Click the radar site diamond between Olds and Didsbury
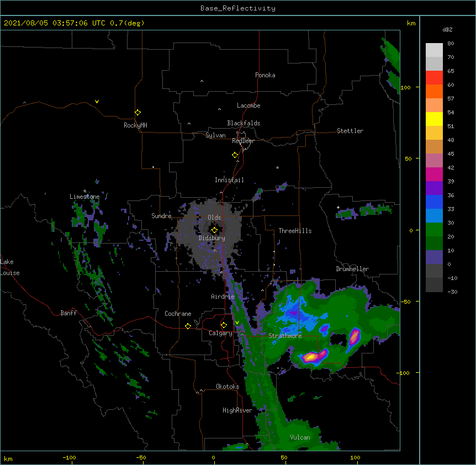This screenshot has height=465, width=476. 214,230
